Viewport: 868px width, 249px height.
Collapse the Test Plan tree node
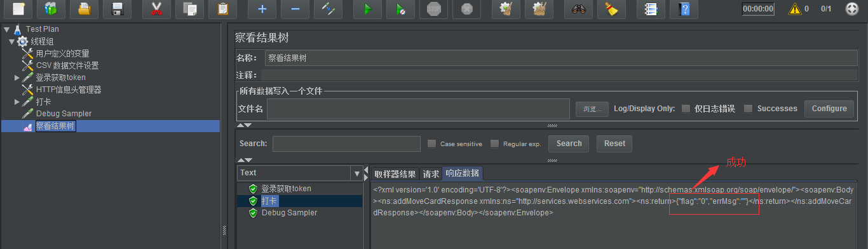coord(6,29)
